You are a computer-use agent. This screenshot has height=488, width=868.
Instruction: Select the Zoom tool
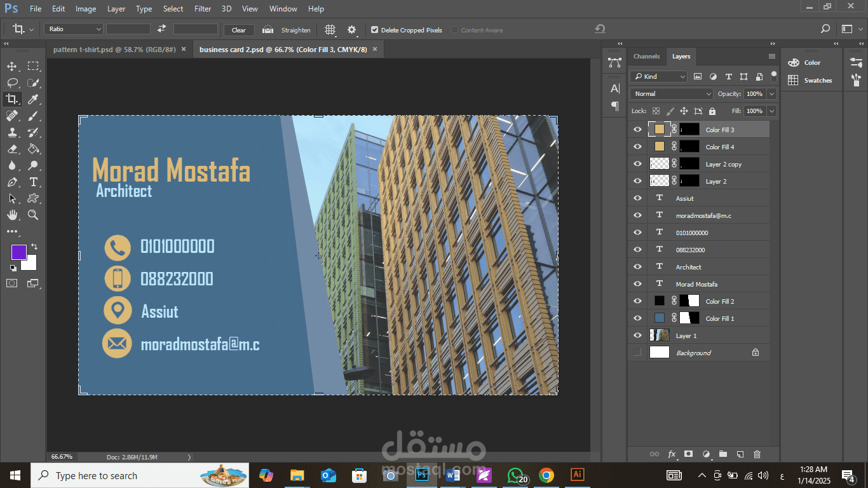(x=33, y=215)
